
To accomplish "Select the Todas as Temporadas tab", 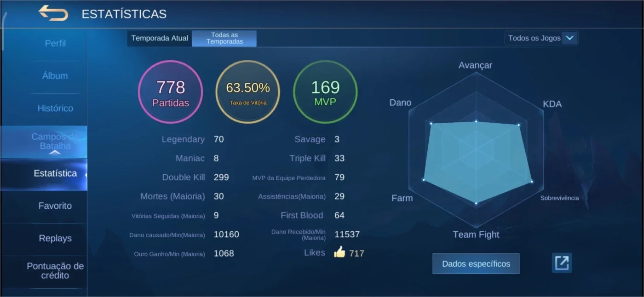I will (x=224, y=38).
